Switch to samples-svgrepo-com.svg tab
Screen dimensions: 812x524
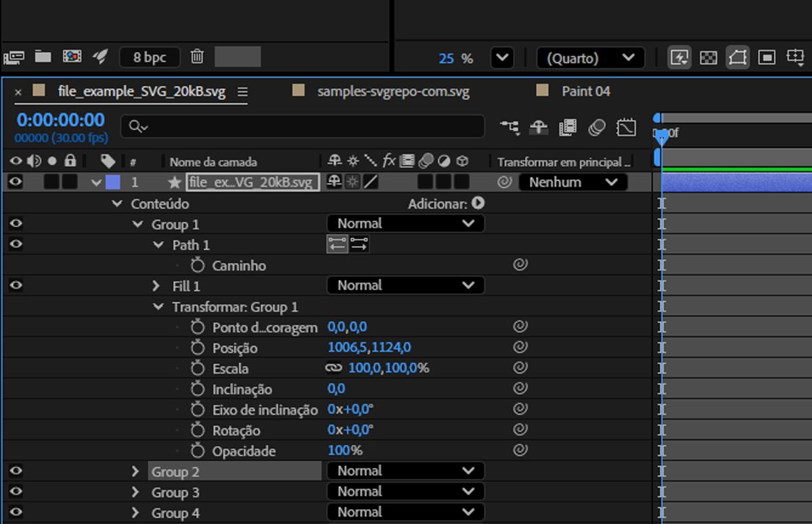point(393,91)
